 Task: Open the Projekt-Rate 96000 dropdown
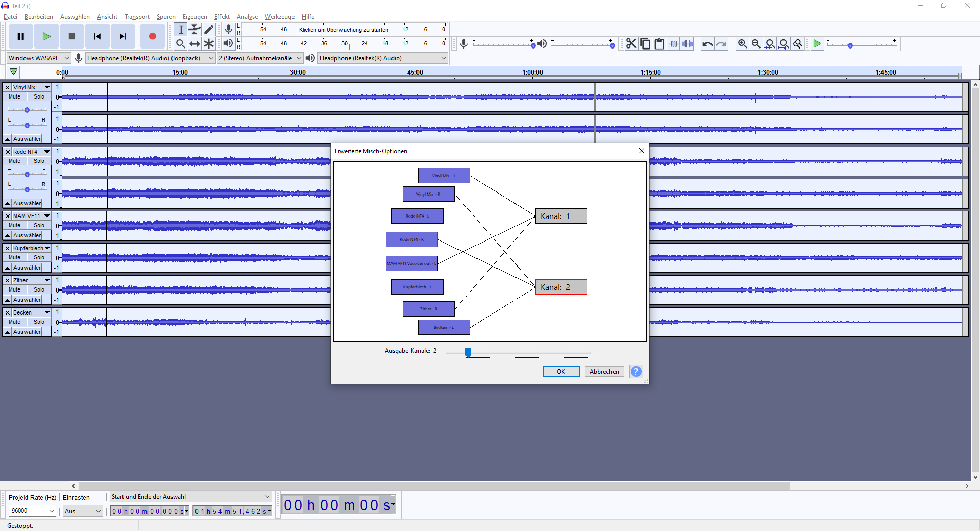[32, 511]
